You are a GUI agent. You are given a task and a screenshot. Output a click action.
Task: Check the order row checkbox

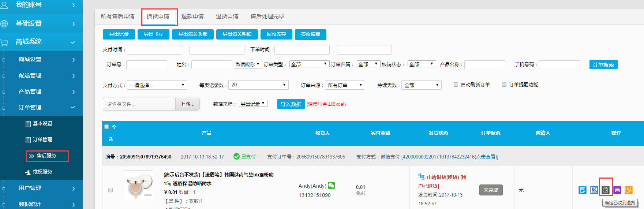[111, 190]
